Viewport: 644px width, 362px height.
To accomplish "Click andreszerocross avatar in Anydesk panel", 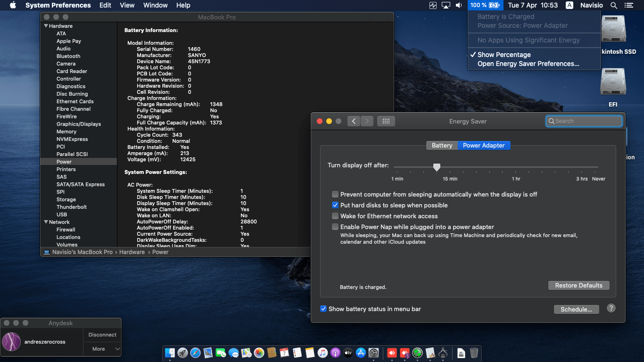I will click(11, 342).
